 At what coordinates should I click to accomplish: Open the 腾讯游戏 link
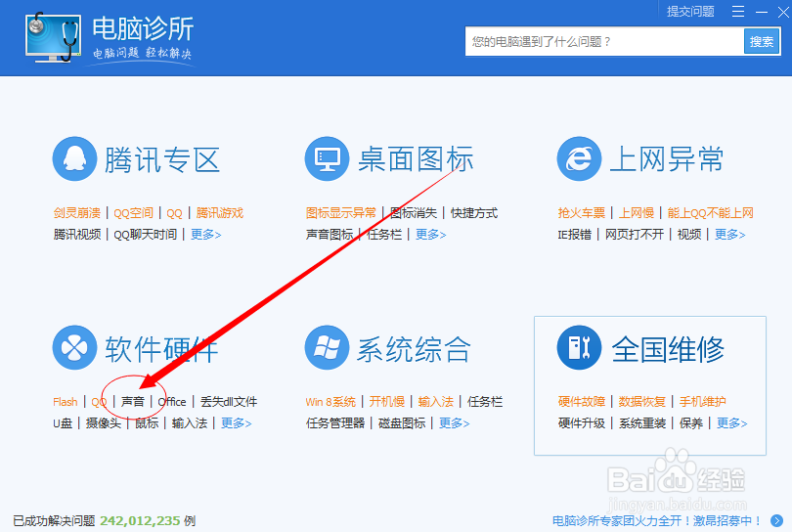pyautogui.click(x=220, y=213)
